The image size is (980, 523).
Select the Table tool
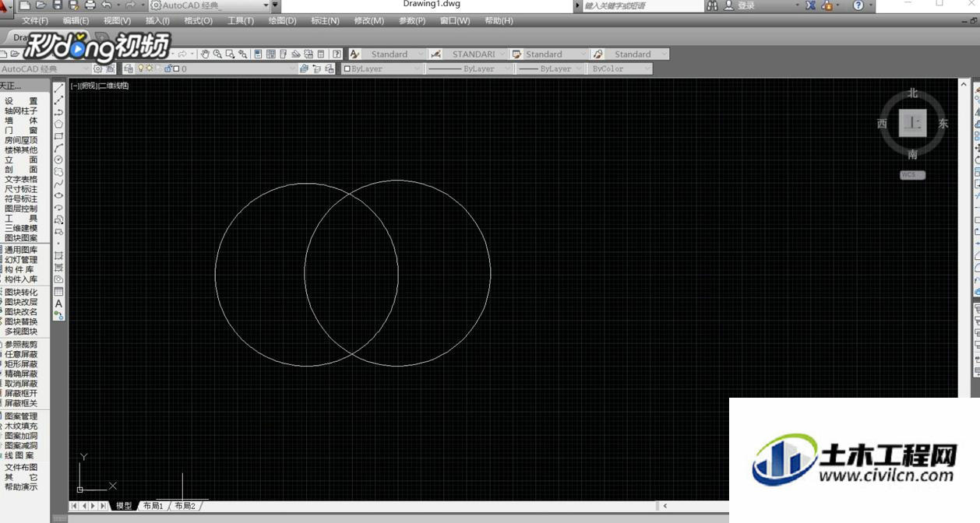click(x=58, y=291)
